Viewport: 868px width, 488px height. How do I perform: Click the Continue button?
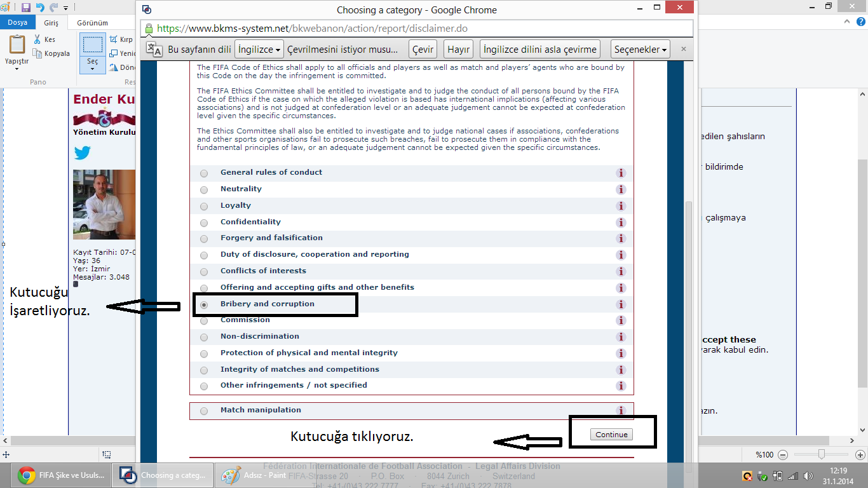click(x=611, y=435)
